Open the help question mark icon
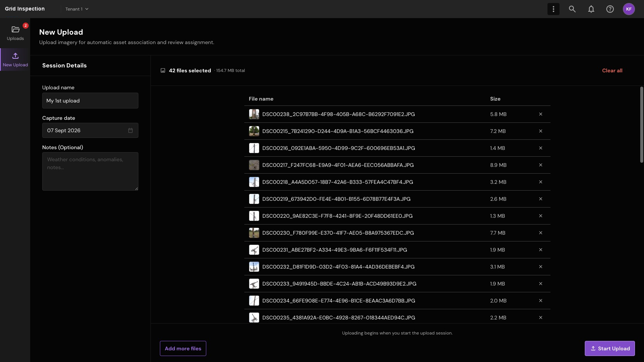This screenshot has height=362, width=644. 610,9
